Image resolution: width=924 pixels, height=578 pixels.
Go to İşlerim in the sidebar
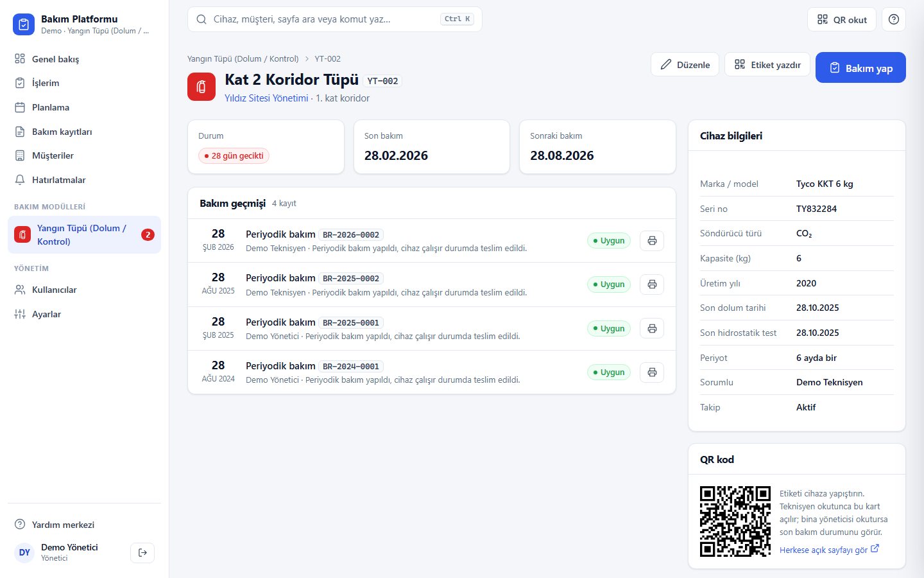point(84,83)
